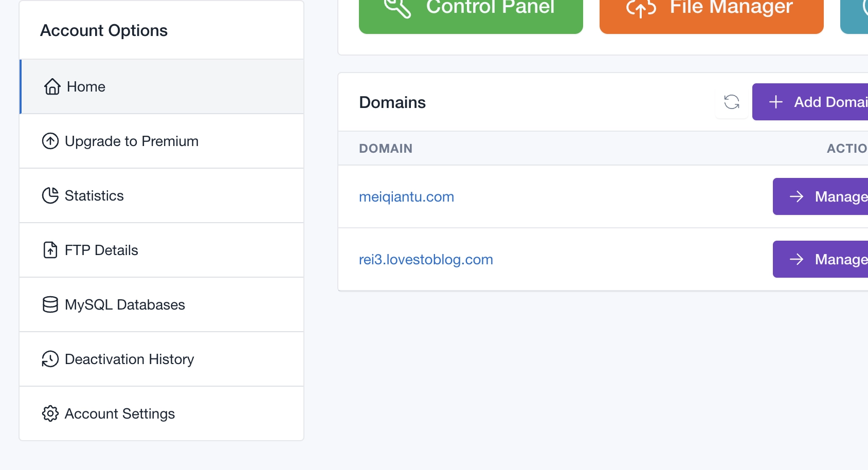This screenshot has width=868, height=470.
Task: Select Upgrade to Premium option
Action: click(x=131, y=141)
